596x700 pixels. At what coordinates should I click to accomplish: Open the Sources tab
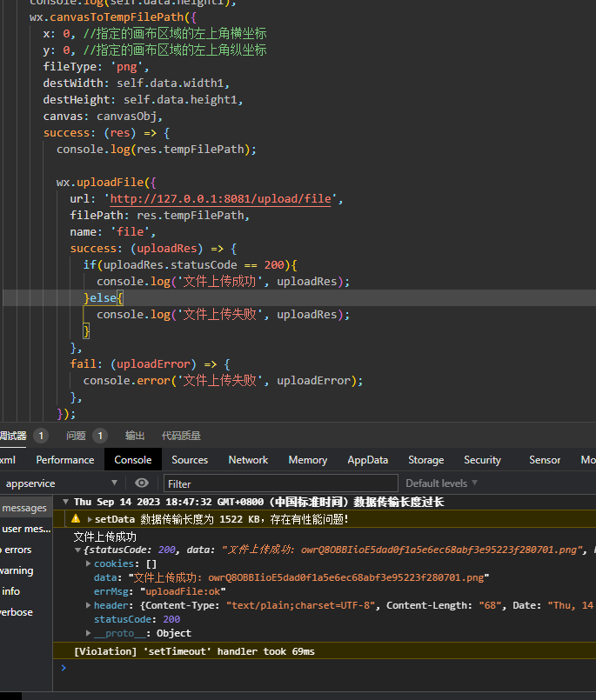[x=190, y=460]
